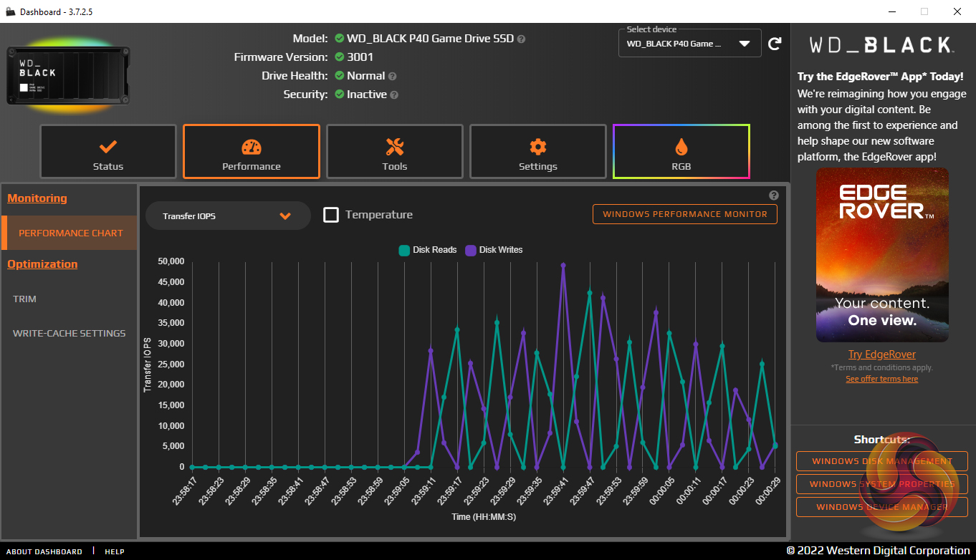
Task: Click the help icon next to Security status
Action: click(x=394, y=95)
